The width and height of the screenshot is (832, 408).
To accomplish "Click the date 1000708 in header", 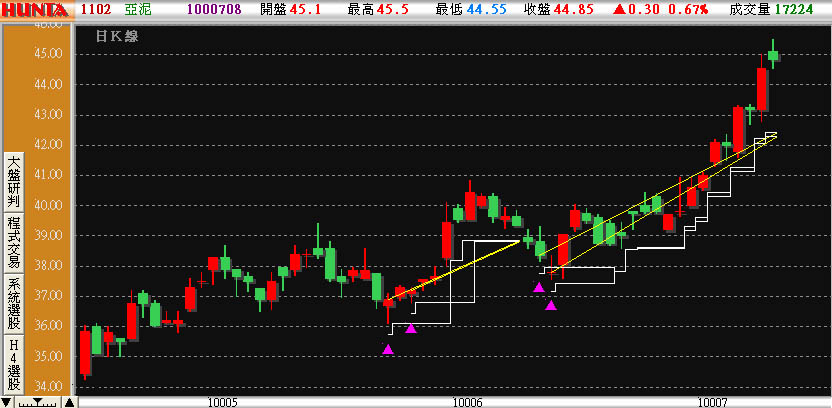I will [208, 9].
